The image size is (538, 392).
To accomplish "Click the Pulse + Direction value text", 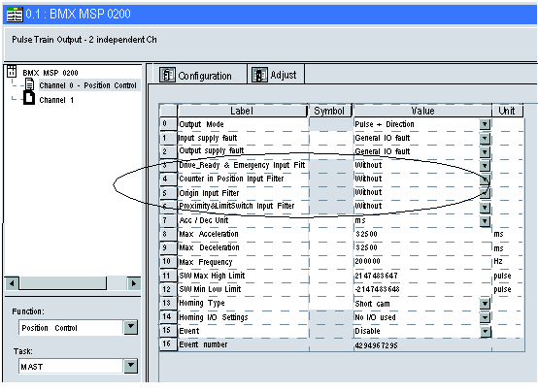I will (x=385, y=124).
